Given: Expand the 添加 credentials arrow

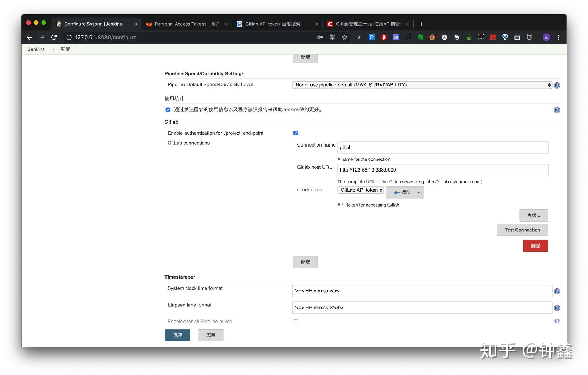Looking at the screenshot, I should 419,192.
